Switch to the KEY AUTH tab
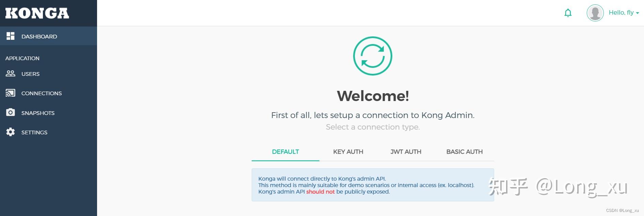The image size is (644, 216). tap(348, 152)
